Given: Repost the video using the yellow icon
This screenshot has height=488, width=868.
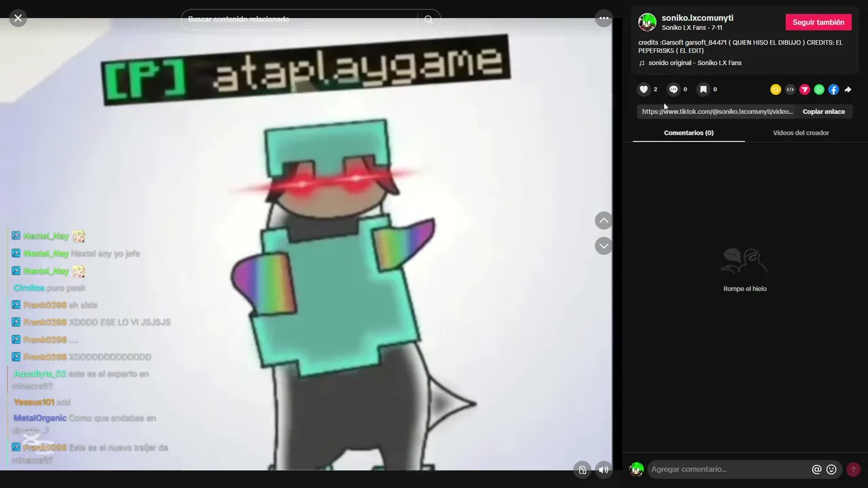Looking at the screenshot, I should (x=776, y=89).
